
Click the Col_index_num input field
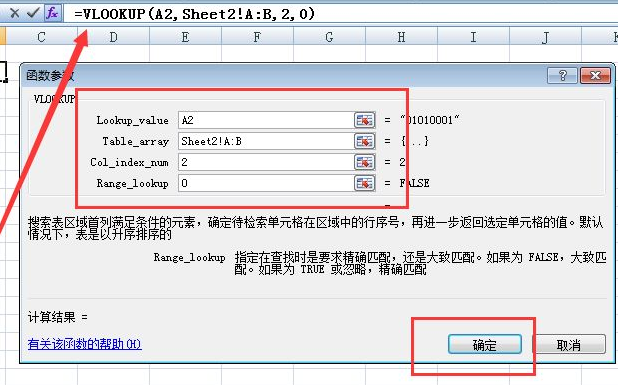(x=266, y=162)
